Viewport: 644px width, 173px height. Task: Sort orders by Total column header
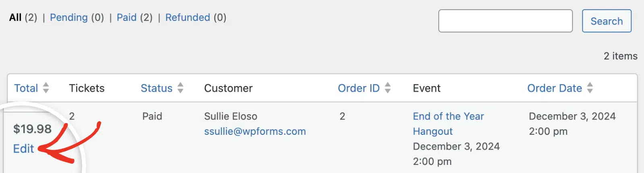26,88
